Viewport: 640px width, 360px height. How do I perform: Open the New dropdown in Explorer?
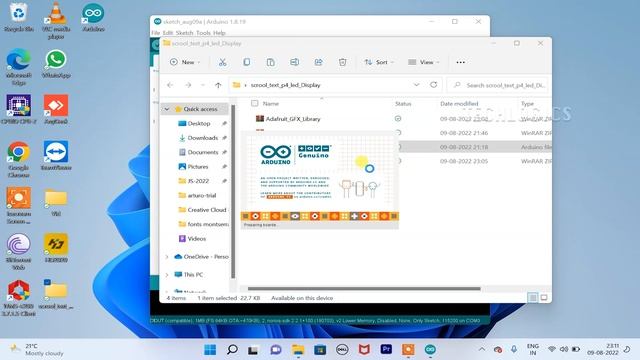[x=185, y=62]
